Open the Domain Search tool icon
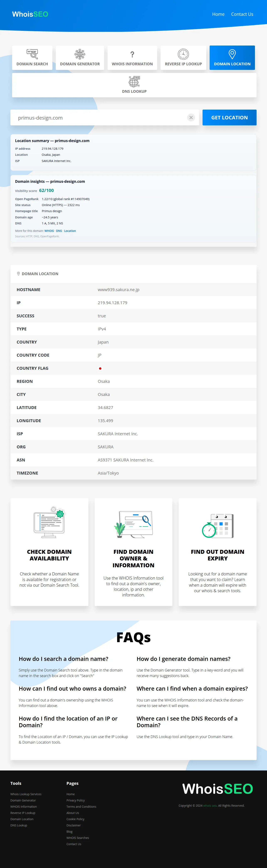Image resolution: width=267 pixels, height=868 pixels. point(32,54)
